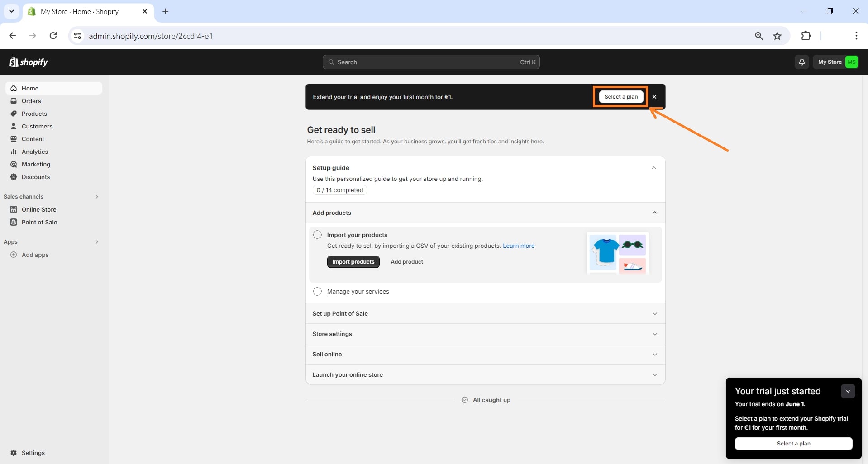Open the browser extensions puzzle icon

806,36
